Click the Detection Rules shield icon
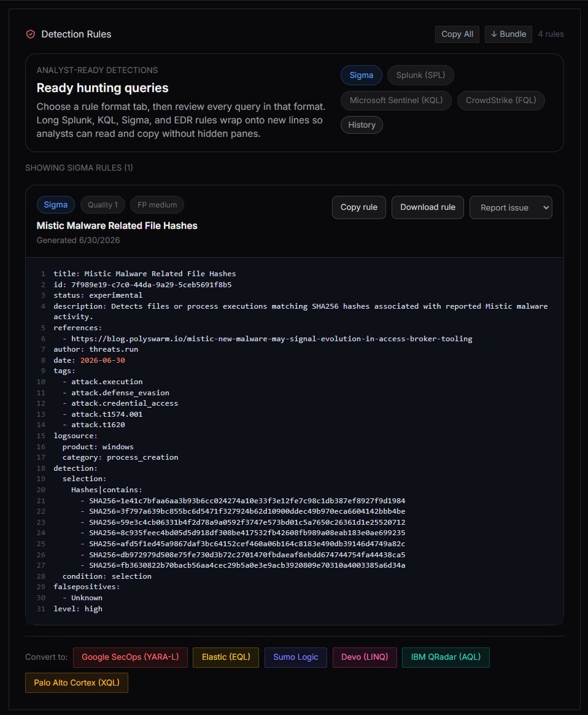Screen dimensions: 588x715 coord(31,34)
